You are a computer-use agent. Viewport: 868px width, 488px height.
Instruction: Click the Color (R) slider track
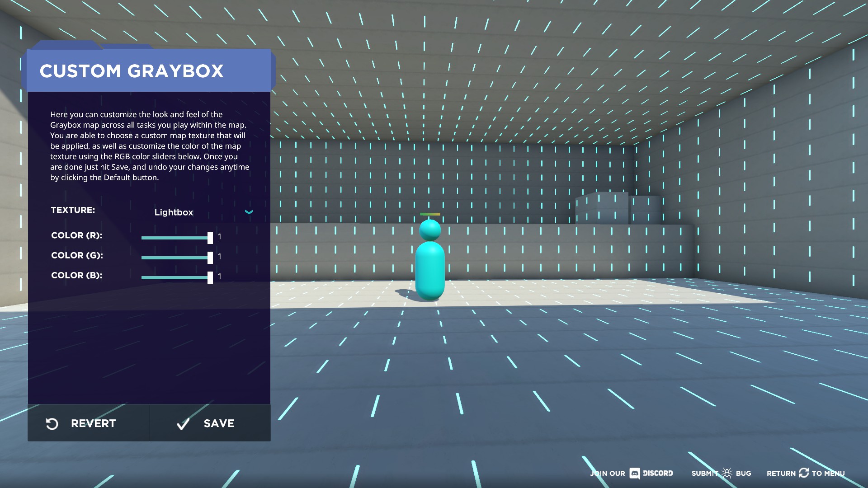tap(174, 238)
